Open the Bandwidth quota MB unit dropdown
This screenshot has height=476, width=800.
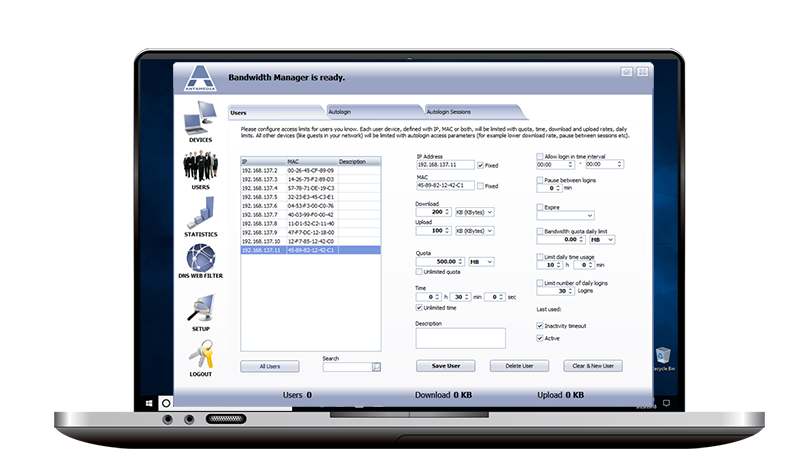[x=602, y=239]
